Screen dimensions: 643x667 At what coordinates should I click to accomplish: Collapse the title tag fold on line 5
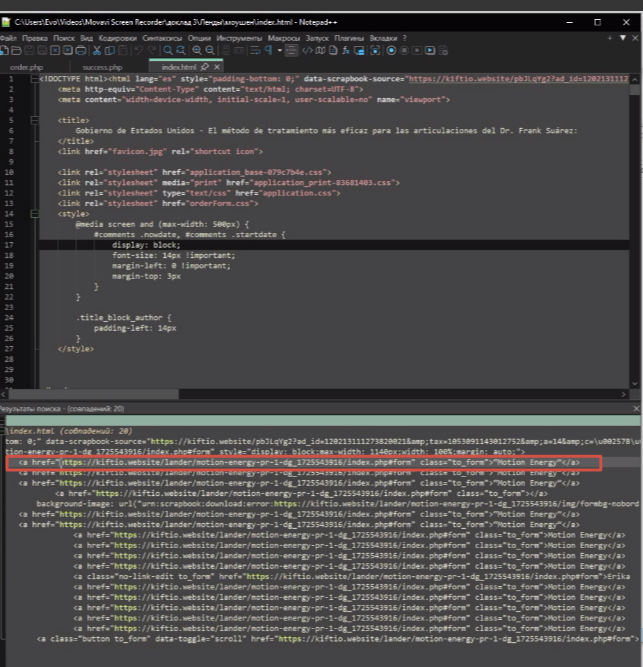(x=36, y=120)
